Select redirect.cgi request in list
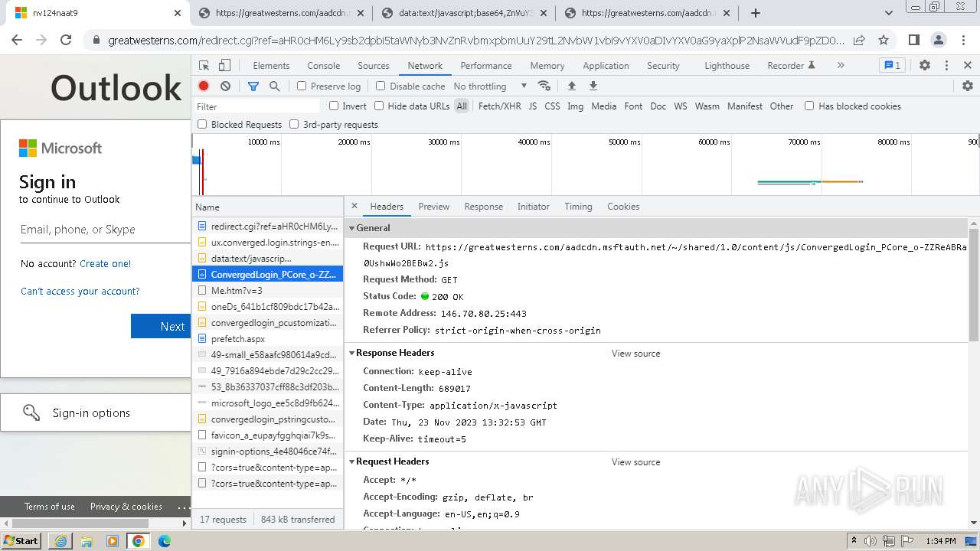The height and width of the screenshot is (551, 980). [x=267, y=227]
